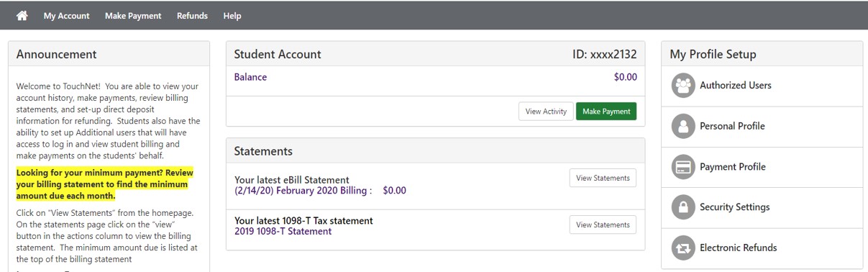Go to the Home icon in navbar

tap(22, 15)
